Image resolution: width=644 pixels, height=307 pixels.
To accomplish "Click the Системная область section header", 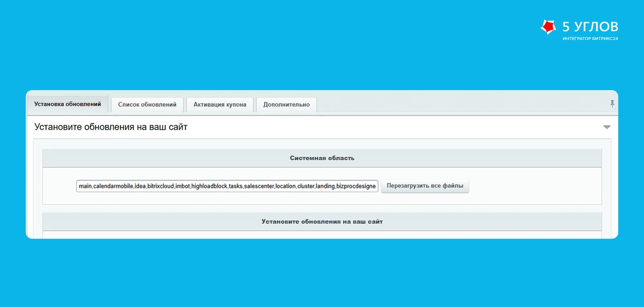I will pyautogui.click(x=322, y=158).
